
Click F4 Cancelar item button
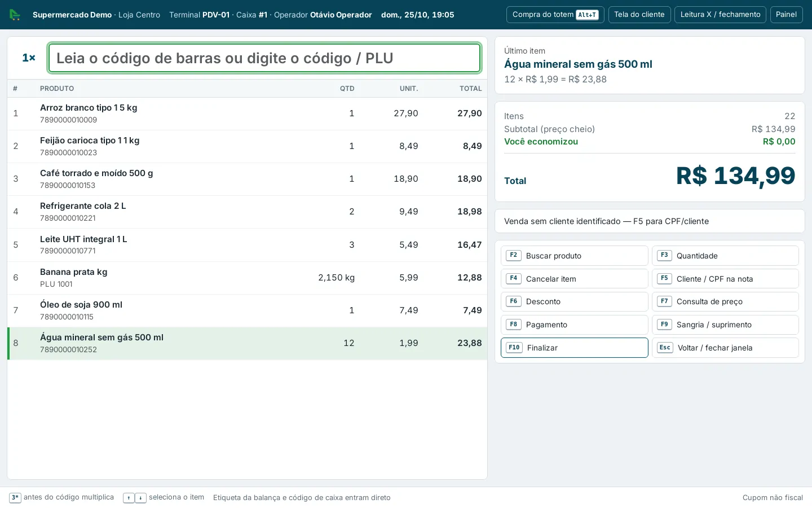coord(574,279)
